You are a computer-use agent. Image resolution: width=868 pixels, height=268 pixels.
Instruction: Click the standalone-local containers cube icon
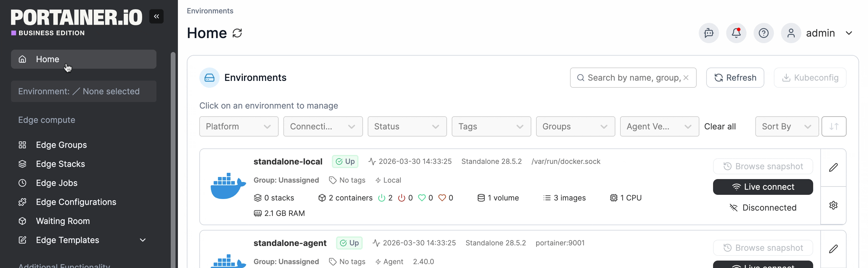322,198
